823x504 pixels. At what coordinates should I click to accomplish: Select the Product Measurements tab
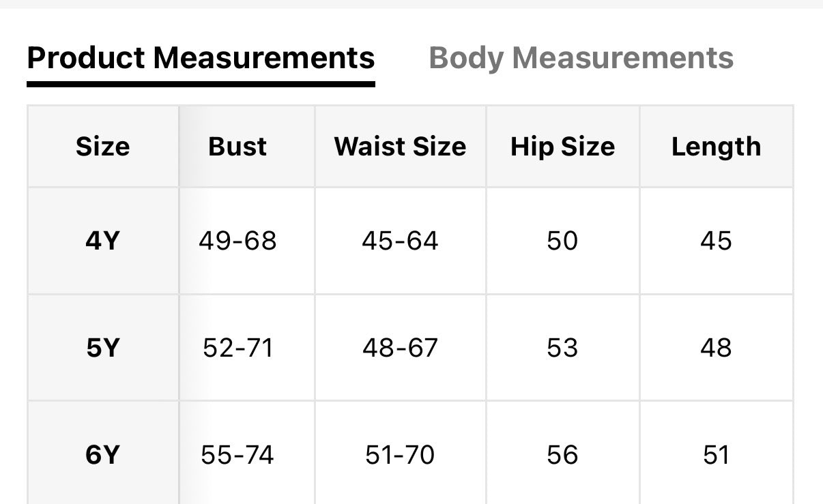pyautogui.click(x=201, y=58)
